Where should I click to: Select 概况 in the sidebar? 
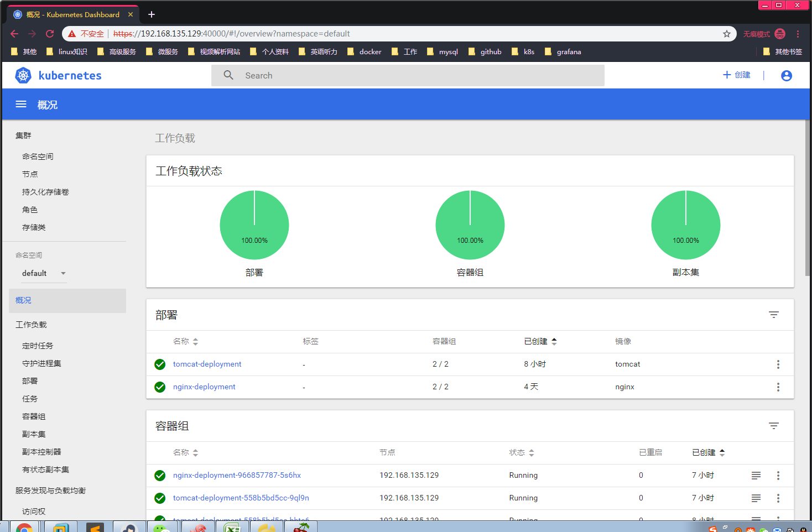67,301
